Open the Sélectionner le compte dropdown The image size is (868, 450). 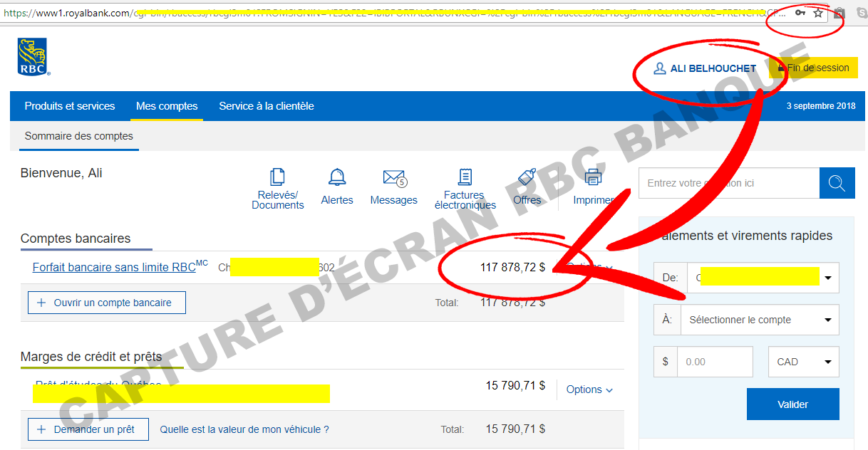tap(760, 320)
